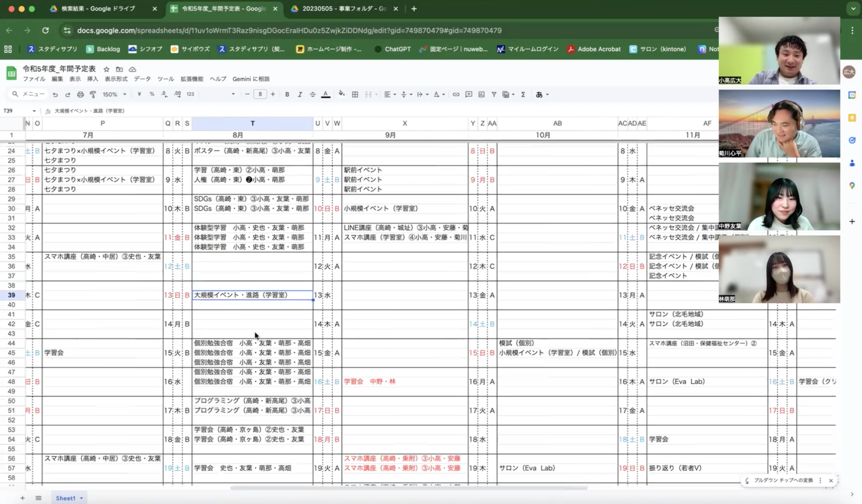Toggle bold formatting
Image resolution: width=862 pixels, height=504 pixels.
pos(287,94)
